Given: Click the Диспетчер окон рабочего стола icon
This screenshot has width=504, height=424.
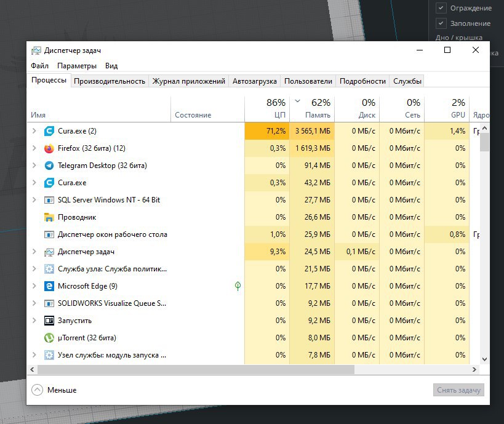Looking at the screenshot, I should (49, 234).
